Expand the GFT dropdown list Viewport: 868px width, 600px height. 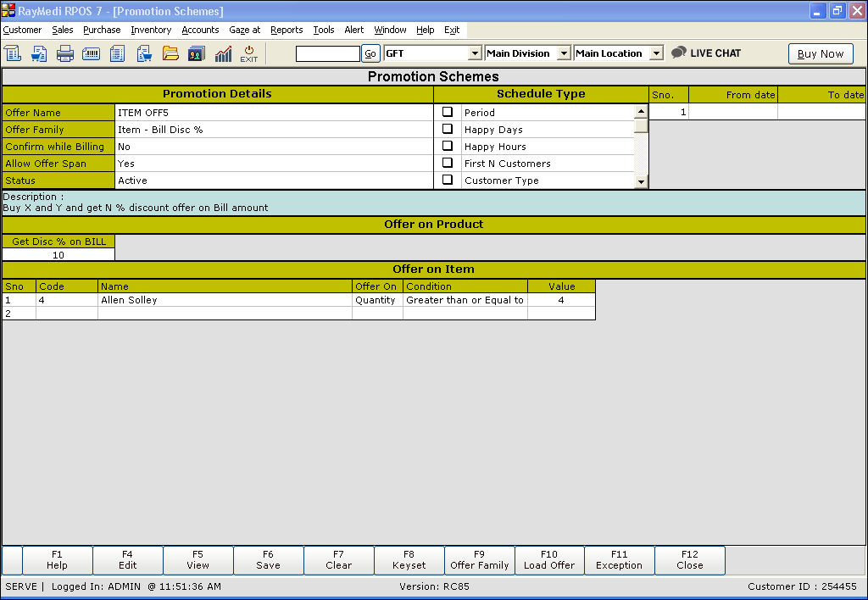(x=475, y=53)
